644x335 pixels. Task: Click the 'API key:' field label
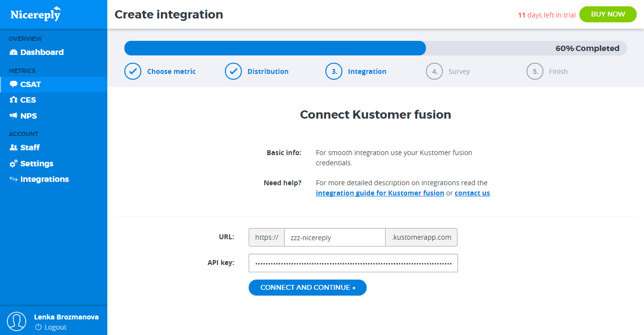[x=221, y=263]
